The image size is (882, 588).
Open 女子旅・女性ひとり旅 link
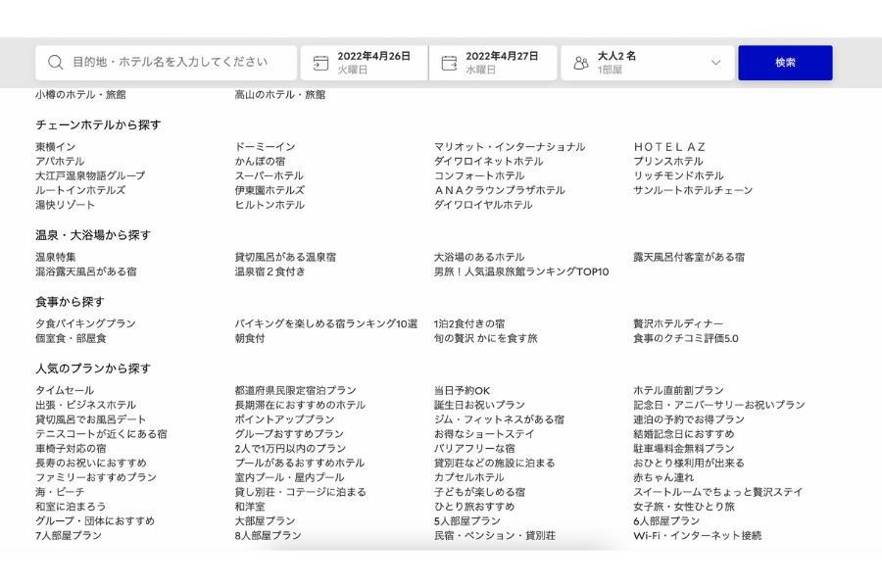click(x=684, y=507)
